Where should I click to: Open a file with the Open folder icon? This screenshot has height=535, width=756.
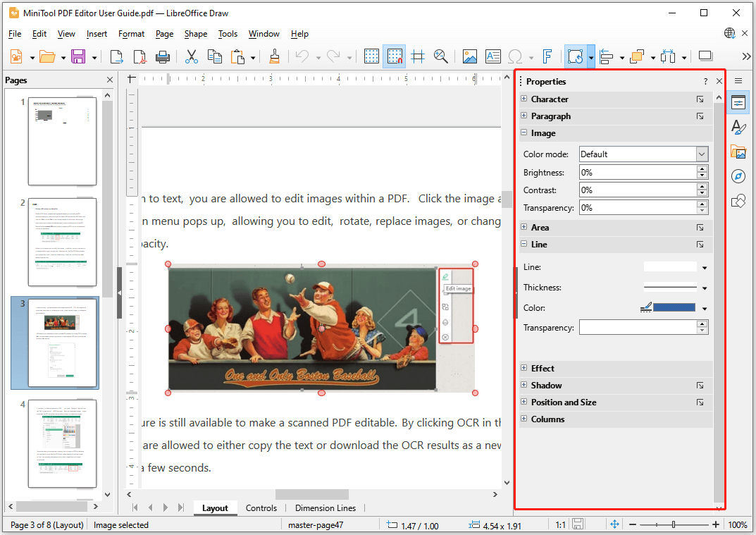click(47, 56)
